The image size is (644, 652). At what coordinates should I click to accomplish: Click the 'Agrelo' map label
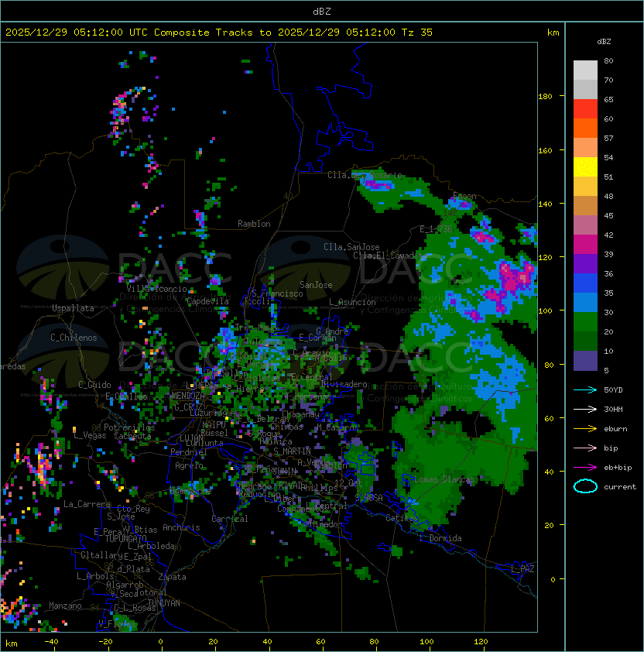coord(189,465)
